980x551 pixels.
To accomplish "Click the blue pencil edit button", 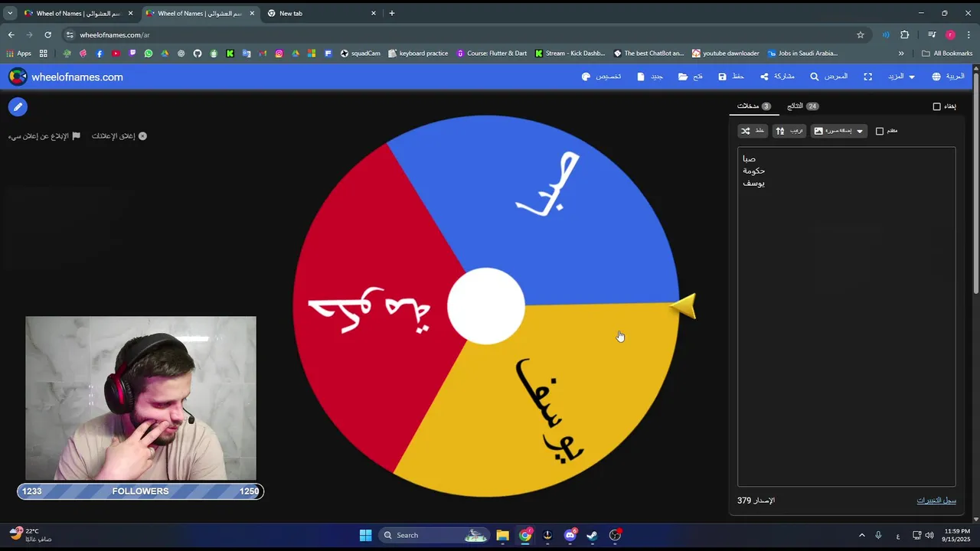I will pos(18,107).
